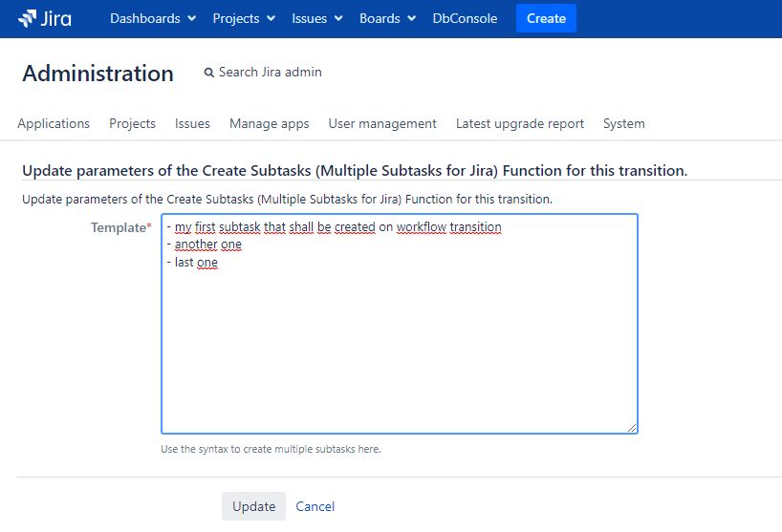Switch to the System admin tab
782x532 pixels.
coord(624,123)
